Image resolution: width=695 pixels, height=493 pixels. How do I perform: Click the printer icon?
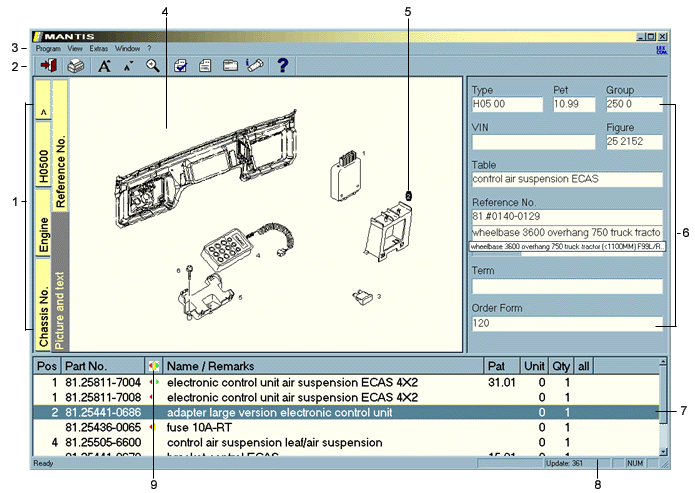click(x=75, y=66)
